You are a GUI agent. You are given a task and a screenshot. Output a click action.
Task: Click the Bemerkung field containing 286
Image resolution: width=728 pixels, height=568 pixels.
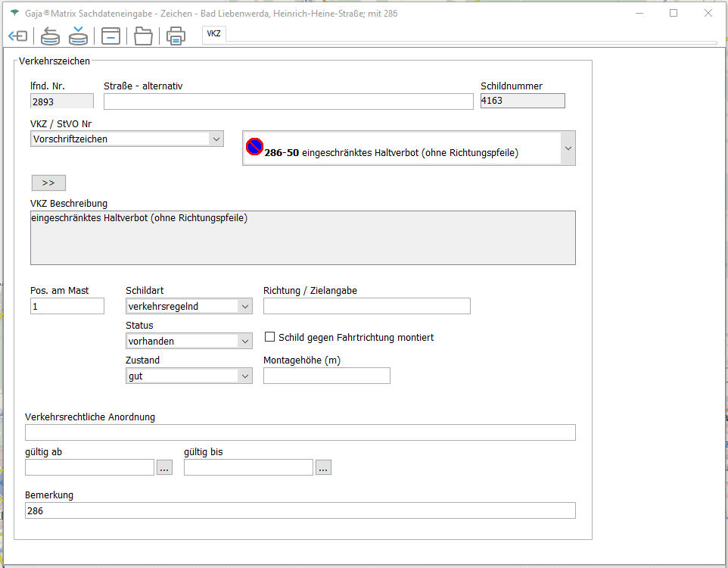[300, 511]
